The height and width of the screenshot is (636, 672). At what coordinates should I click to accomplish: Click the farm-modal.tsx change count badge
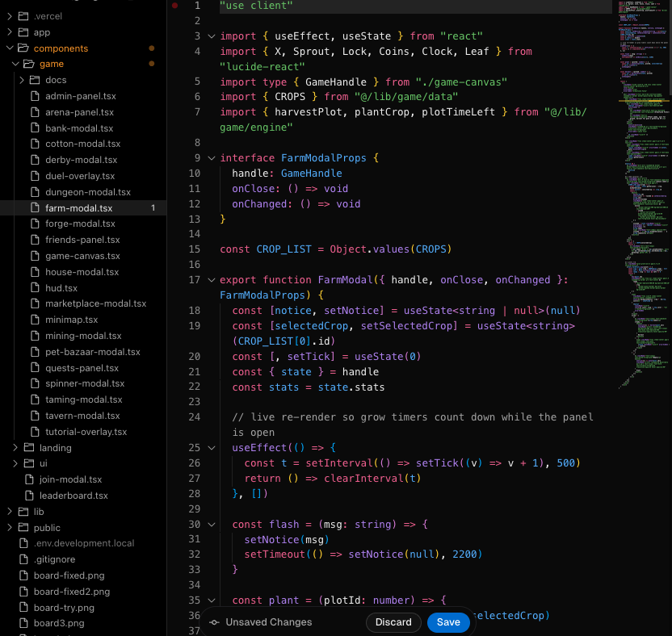pos(153,208)
